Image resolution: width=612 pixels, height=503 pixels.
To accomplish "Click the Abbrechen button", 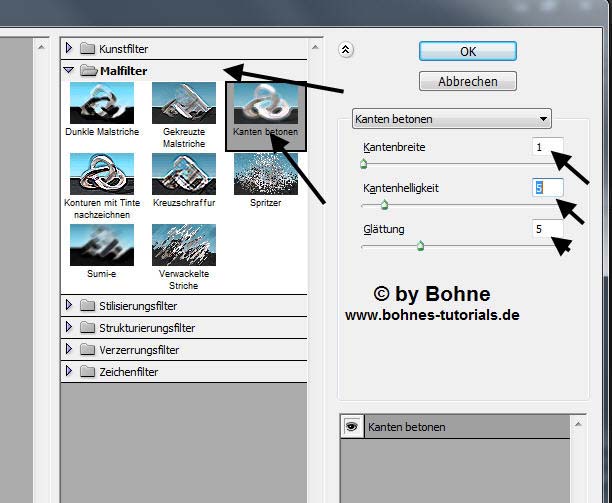I will (467, 81).
